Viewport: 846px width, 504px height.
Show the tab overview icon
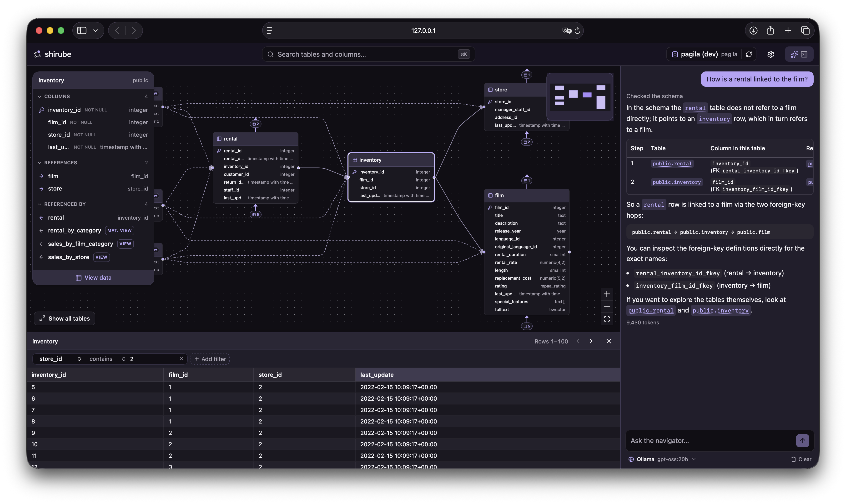point(805,30)
